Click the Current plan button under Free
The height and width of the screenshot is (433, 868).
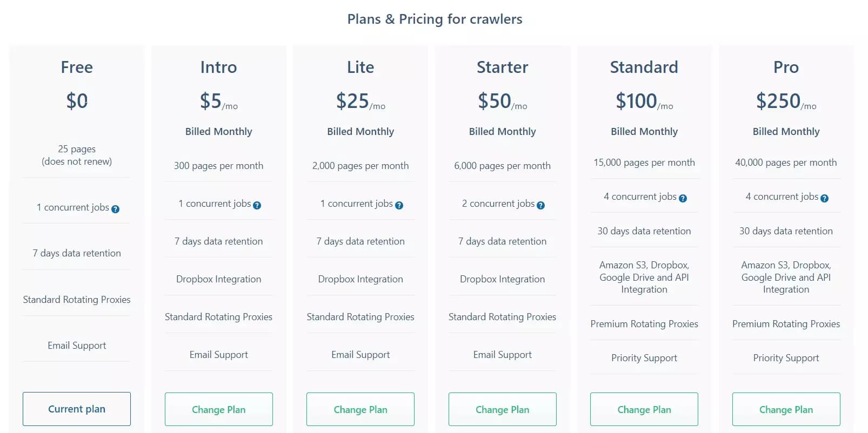click(76, 409)
